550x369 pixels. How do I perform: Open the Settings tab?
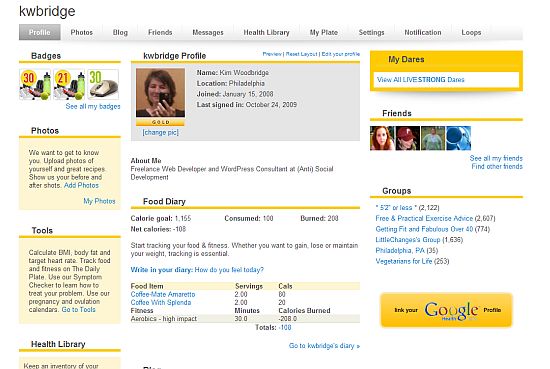pyautogui.click(x=371, y=32)
